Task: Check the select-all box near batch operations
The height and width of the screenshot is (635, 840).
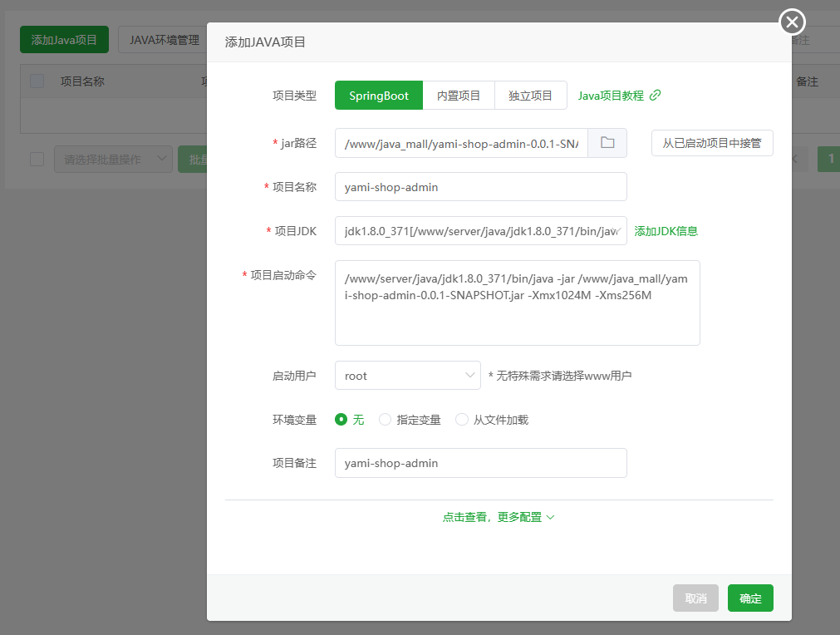Action: pyautogui.click(x=36, y=159)
